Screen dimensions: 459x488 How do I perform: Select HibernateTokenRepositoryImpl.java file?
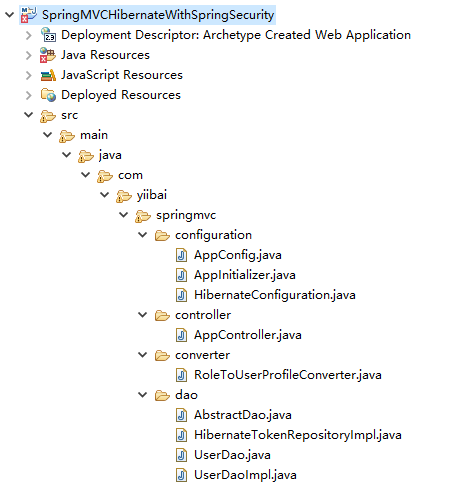click(x=298, y=435)
